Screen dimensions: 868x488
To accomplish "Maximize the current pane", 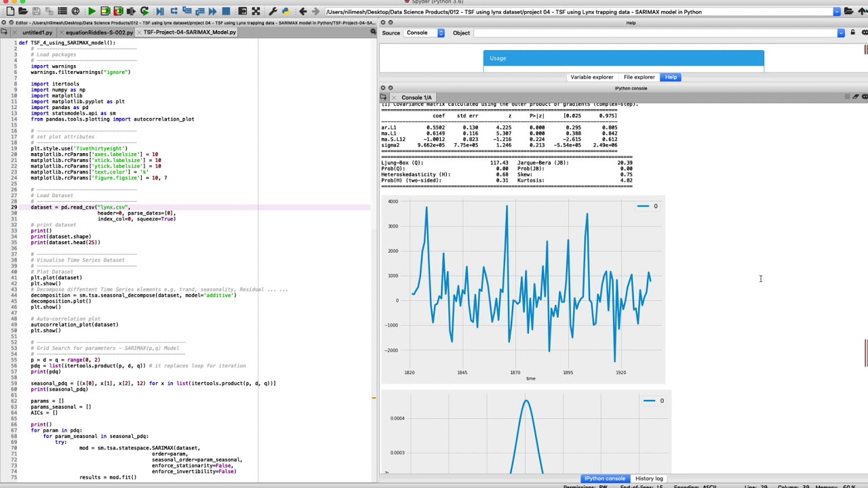I will pos(242,12).
